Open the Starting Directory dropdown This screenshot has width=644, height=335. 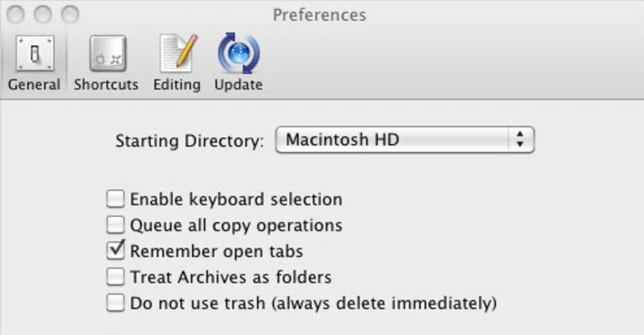point(404,139)
